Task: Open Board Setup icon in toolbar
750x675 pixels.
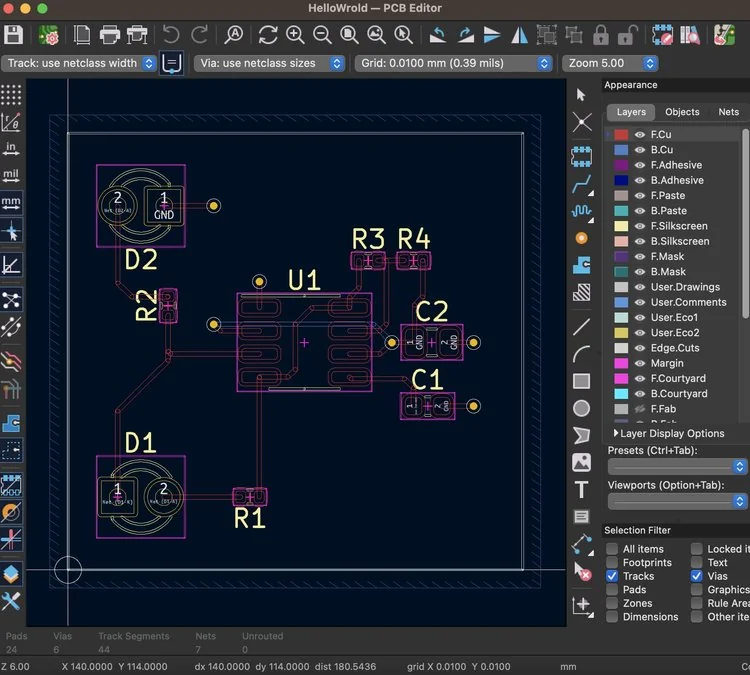Action: [x=49, y=35]
